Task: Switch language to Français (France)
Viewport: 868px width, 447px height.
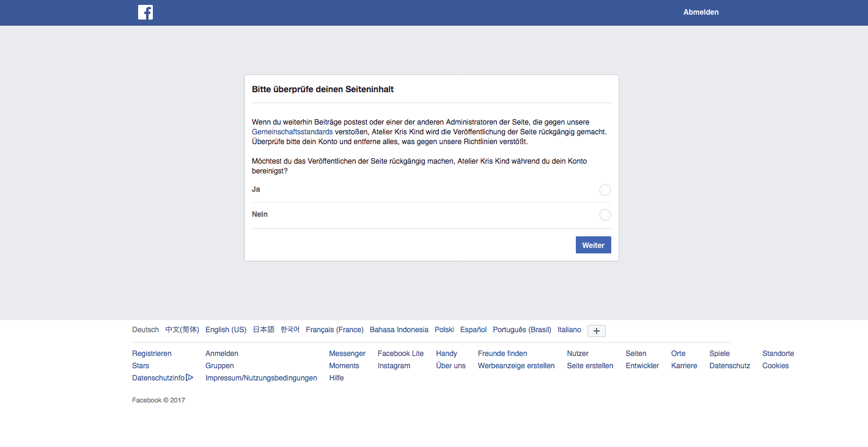Action: pos(334,330)
